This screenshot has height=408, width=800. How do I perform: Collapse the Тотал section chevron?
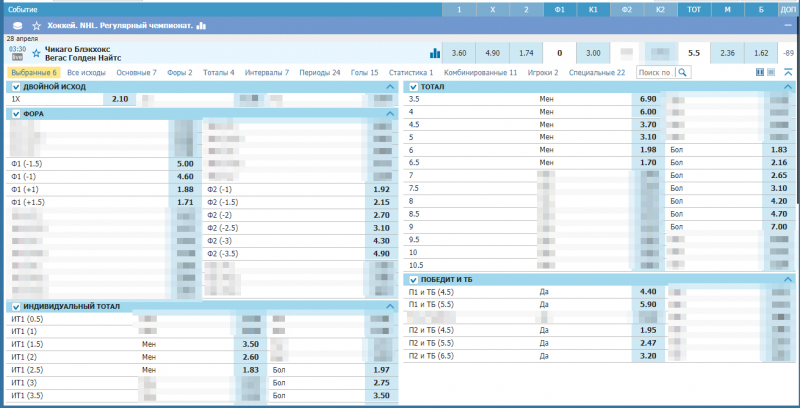(x=789, y=88)
